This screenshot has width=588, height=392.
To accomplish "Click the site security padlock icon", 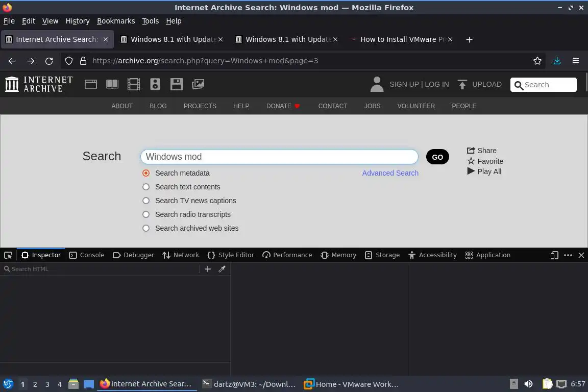I will click(x=83, y=61).
